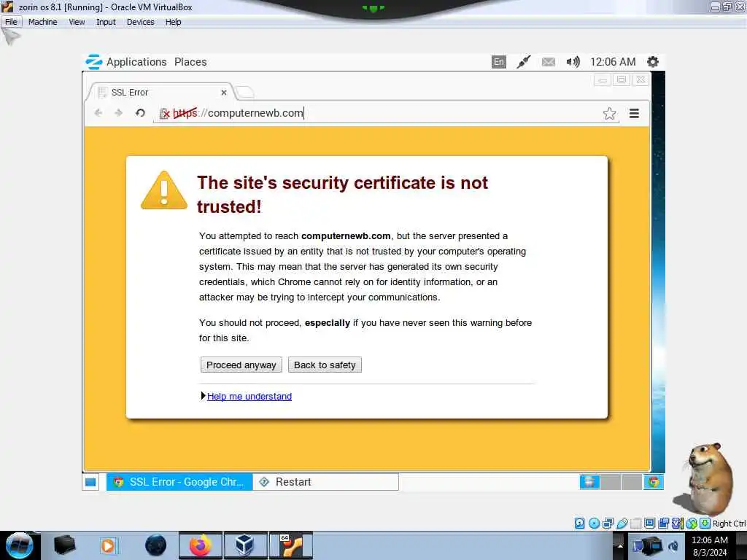Open the Zorin start menu logo

click(x=93, y=62)
